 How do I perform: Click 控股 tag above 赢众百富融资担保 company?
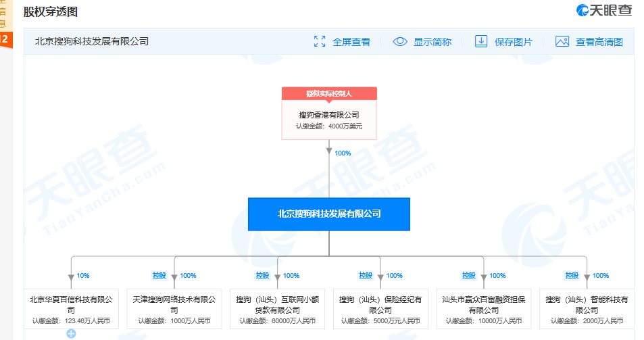[468, 276]
